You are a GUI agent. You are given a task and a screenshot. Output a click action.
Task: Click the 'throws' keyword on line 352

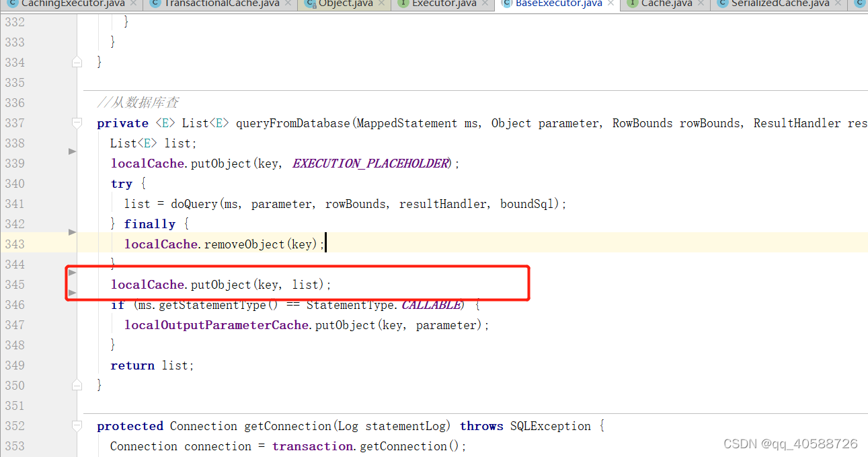(x=481, y=426)
